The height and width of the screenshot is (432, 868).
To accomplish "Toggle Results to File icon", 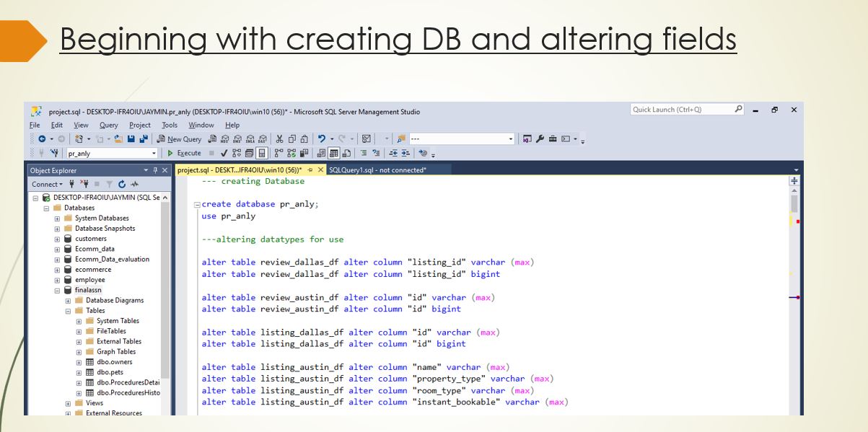I will pos(346,153).
